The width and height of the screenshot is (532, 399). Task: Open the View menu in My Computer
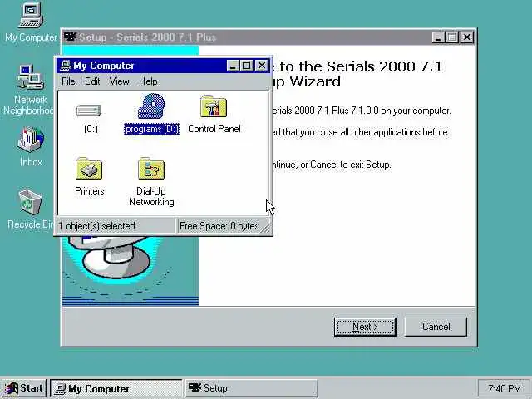pyautogui.click(x=119, y=81)
